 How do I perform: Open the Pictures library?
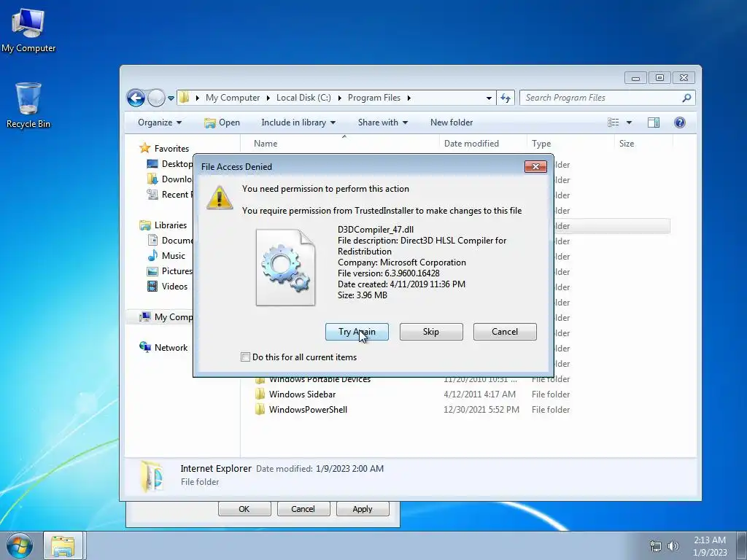point(170,271)
